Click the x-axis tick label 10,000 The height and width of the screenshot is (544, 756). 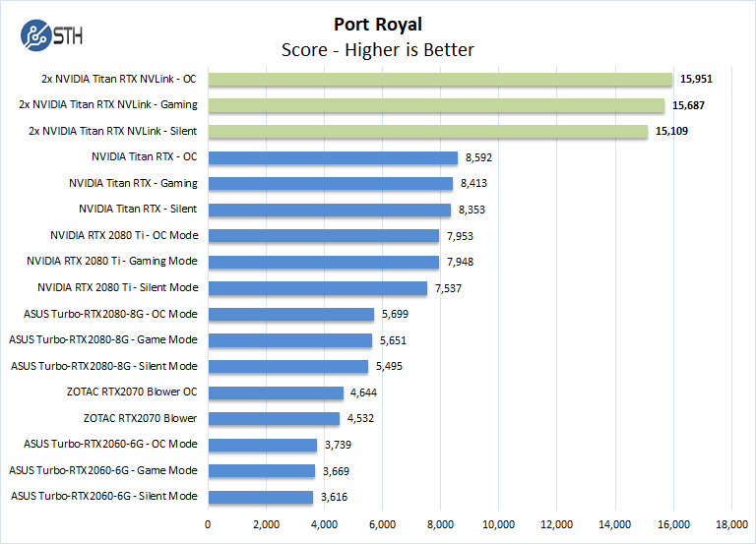pos(498,524)
